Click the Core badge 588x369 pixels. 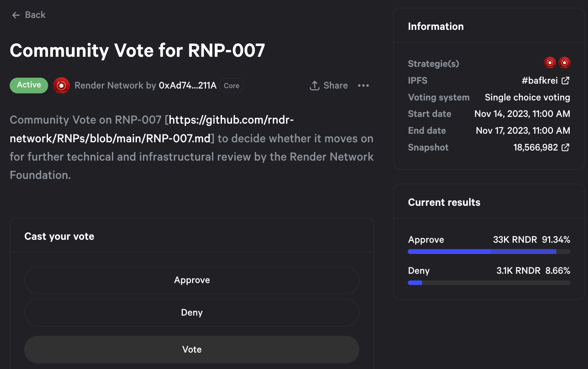point(232,86)
